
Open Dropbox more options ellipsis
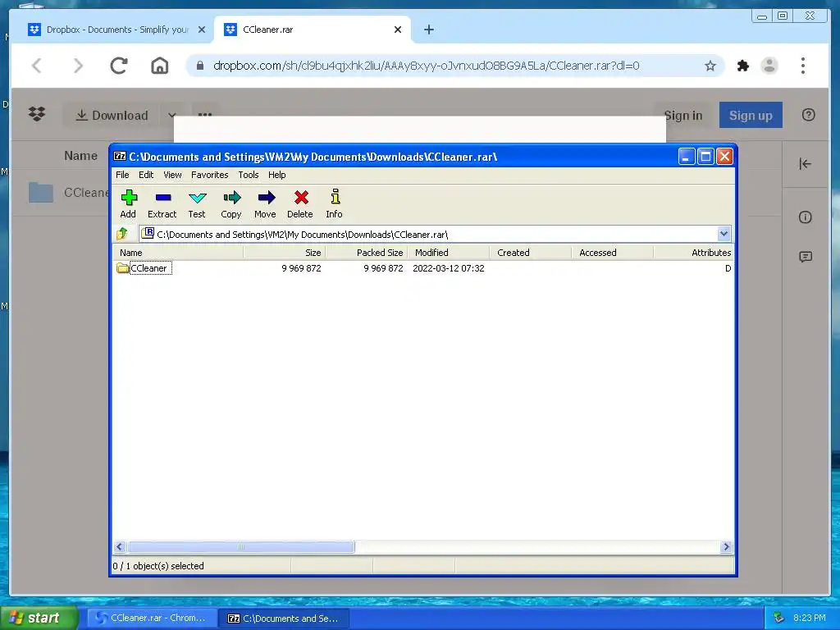[204, 114]
